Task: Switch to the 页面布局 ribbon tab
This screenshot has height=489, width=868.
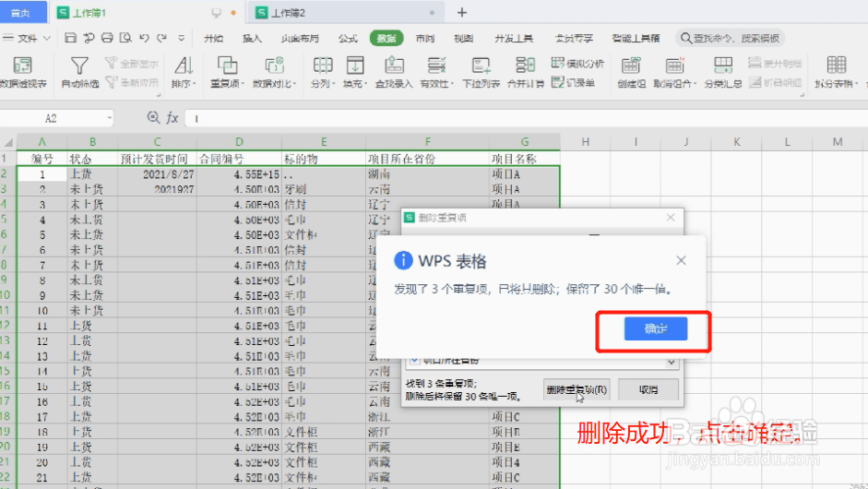Action: pyautogui.click(x=300, y=38)
